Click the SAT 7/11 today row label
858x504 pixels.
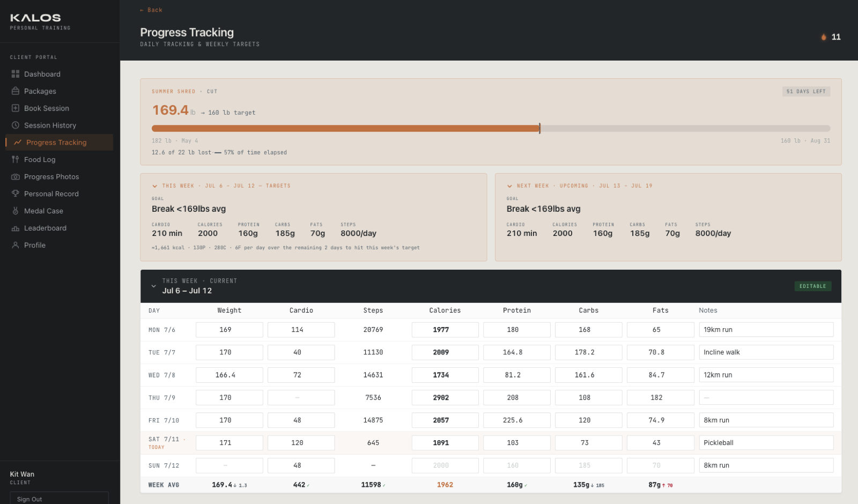pos(167,442)
